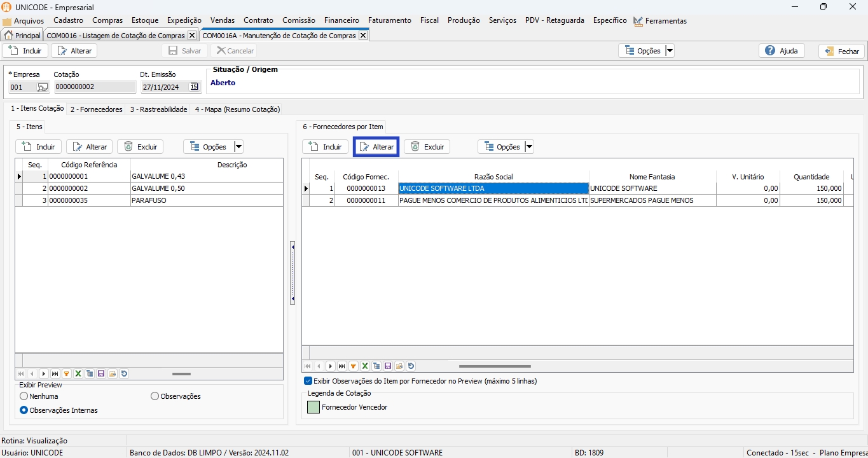The width and height of the screenshot is (868, 458).
Task: Open the calendar picker for Dt. Emissão
Action: pos(194,87)
